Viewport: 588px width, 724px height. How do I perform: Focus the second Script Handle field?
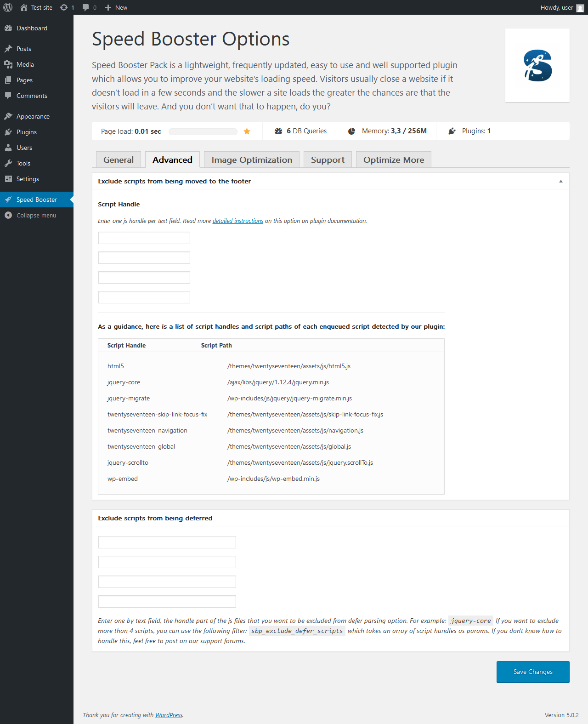(x=144, y=257)
